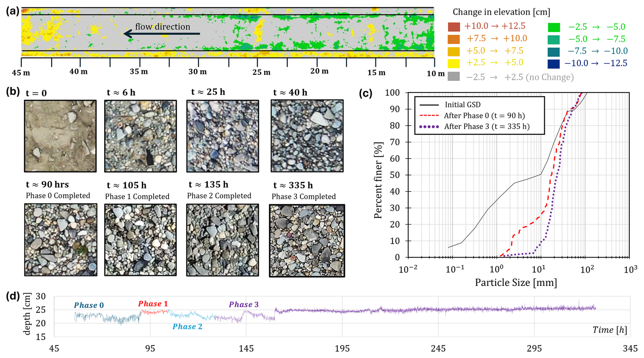Click the Phase 3 label on depth plot

tap(244, 304)
